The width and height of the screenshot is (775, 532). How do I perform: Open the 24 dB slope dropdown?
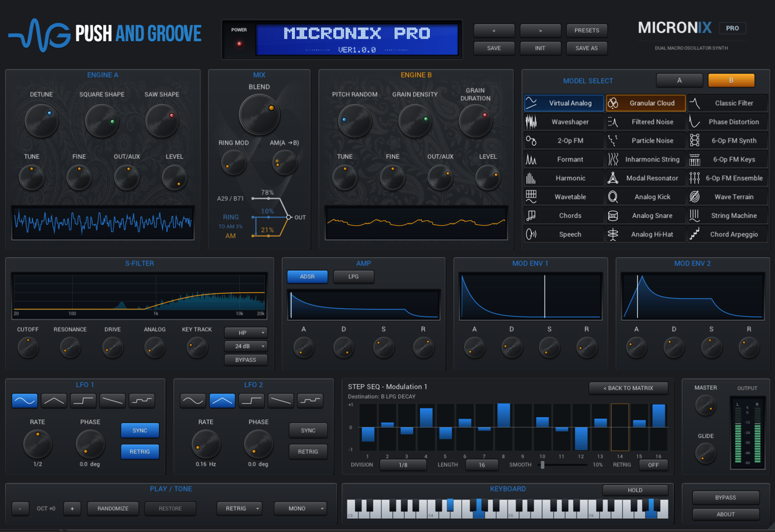245,347
